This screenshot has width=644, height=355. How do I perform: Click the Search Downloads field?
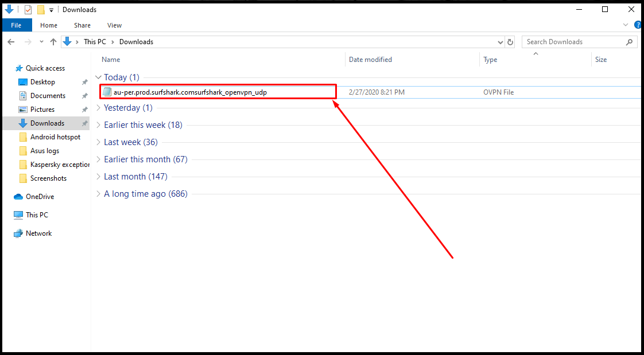coord(574,42)
